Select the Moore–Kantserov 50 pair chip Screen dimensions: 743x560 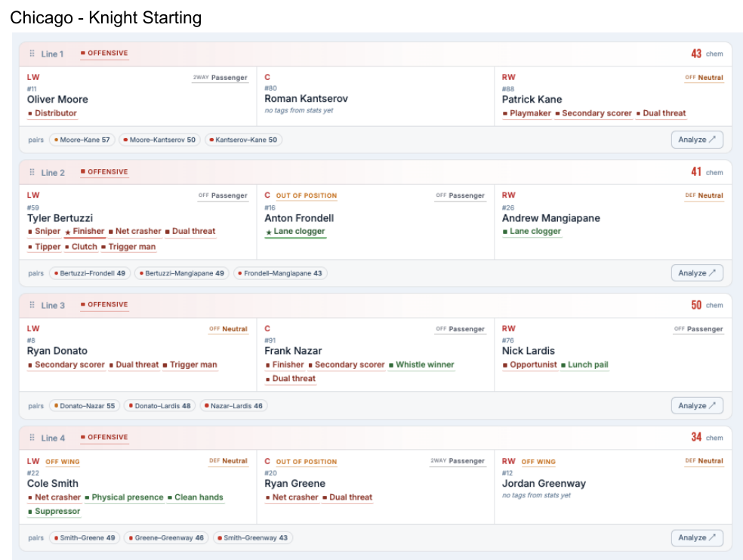tap(159, 140)
